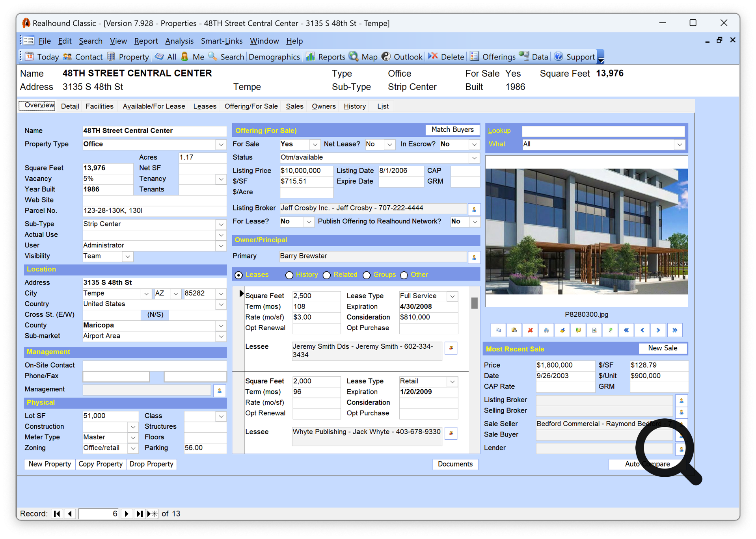Click the Property toolbar building icon

tap(111, 57)
